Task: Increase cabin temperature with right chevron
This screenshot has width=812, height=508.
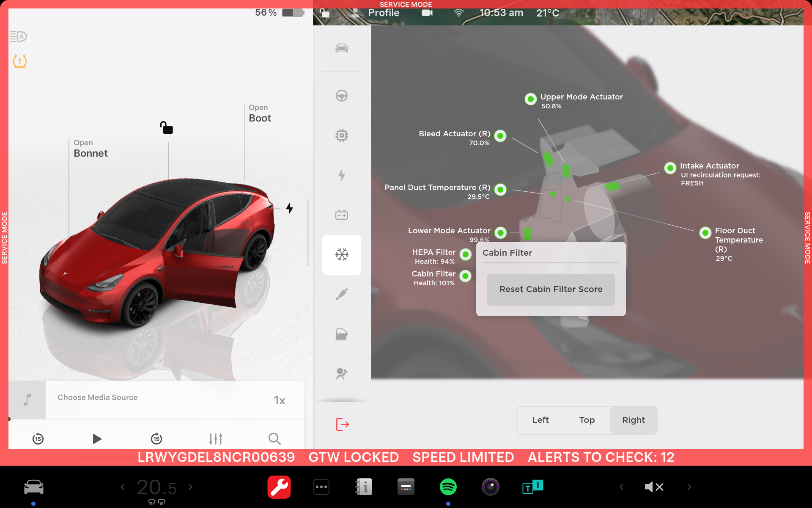Action: pos(191,487)
